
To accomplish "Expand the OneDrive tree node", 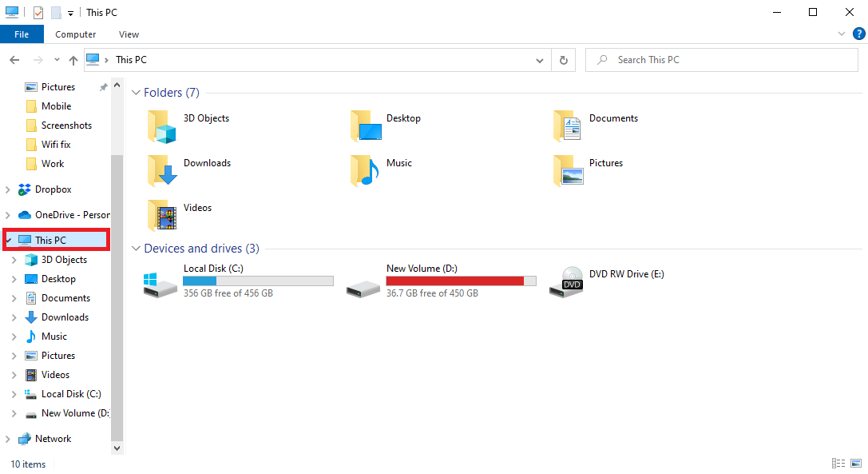I will 8,215.
